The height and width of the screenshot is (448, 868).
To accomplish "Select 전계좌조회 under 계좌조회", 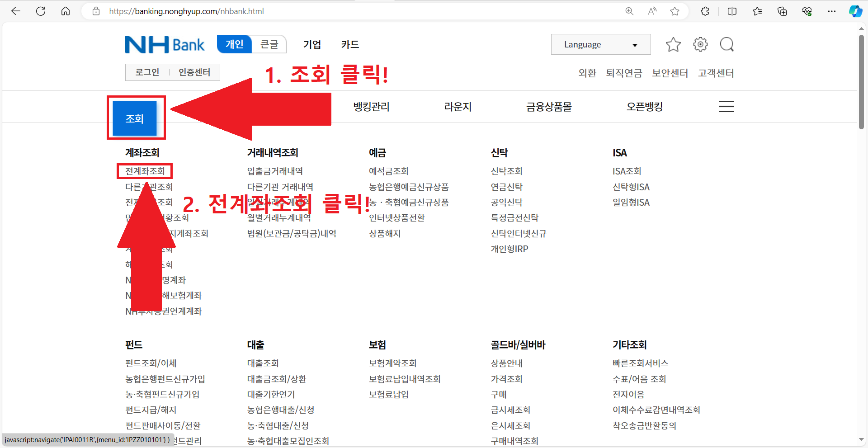I will [x=145, y=171].
